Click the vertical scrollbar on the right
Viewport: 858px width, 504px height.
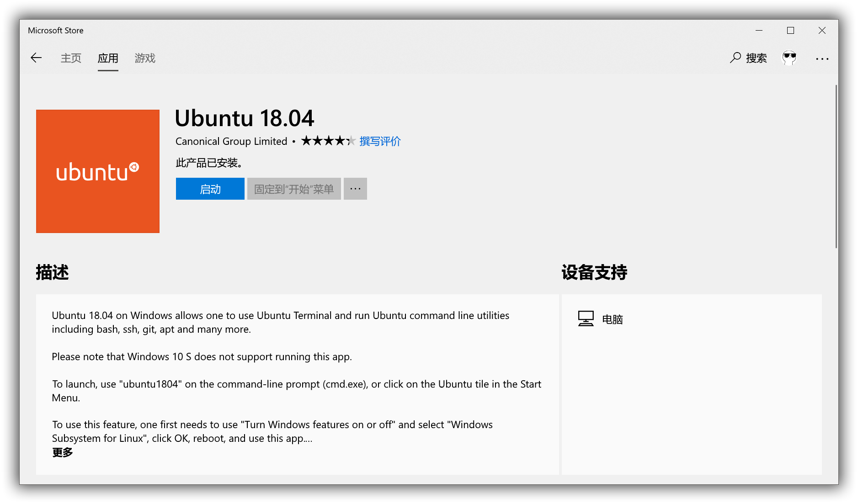[x=836, y=166]
